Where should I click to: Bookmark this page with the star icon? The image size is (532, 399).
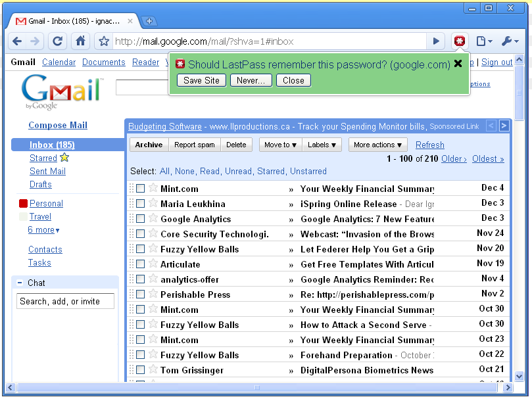coord(104,41)
